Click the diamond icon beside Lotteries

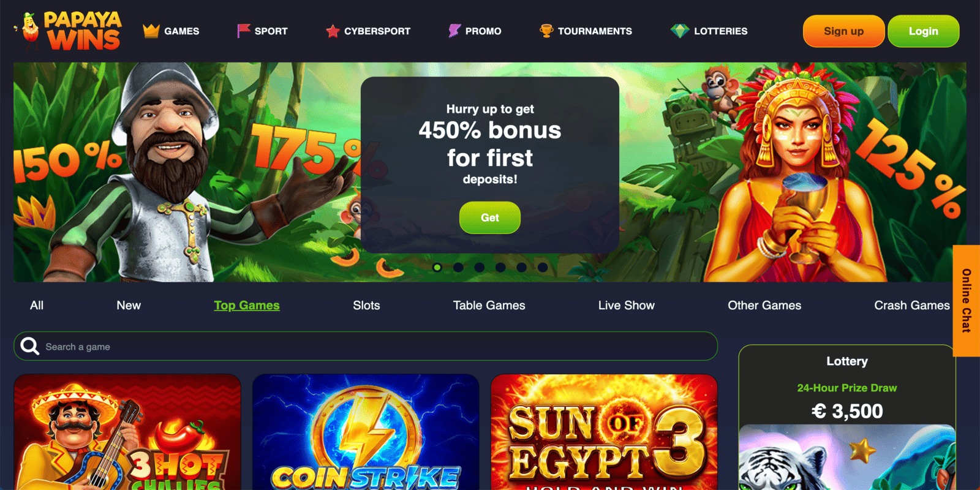680,31
